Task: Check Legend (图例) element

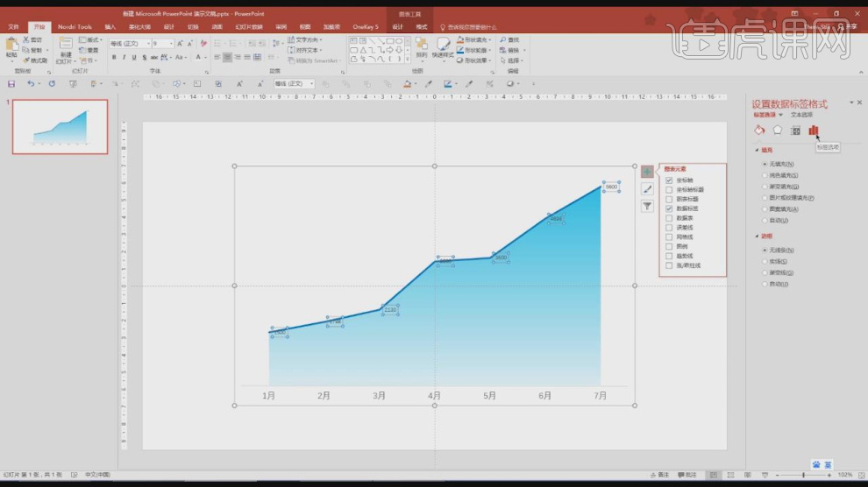Action: 669,246
